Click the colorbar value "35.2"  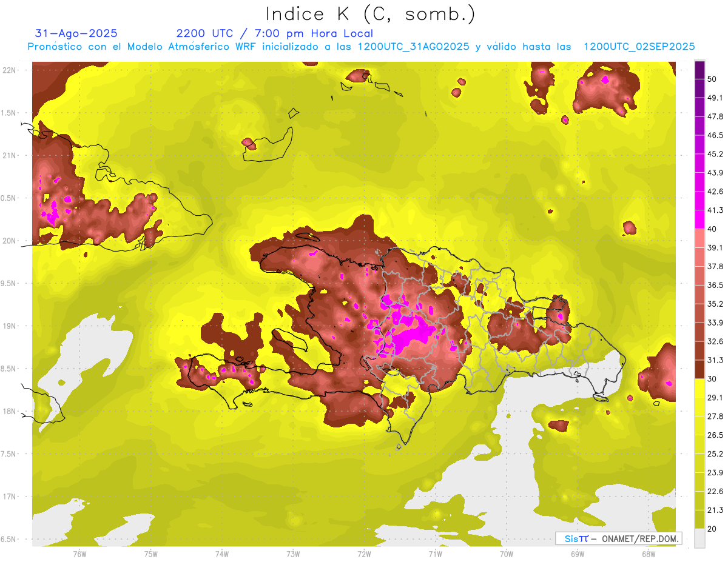pos(715,304)
